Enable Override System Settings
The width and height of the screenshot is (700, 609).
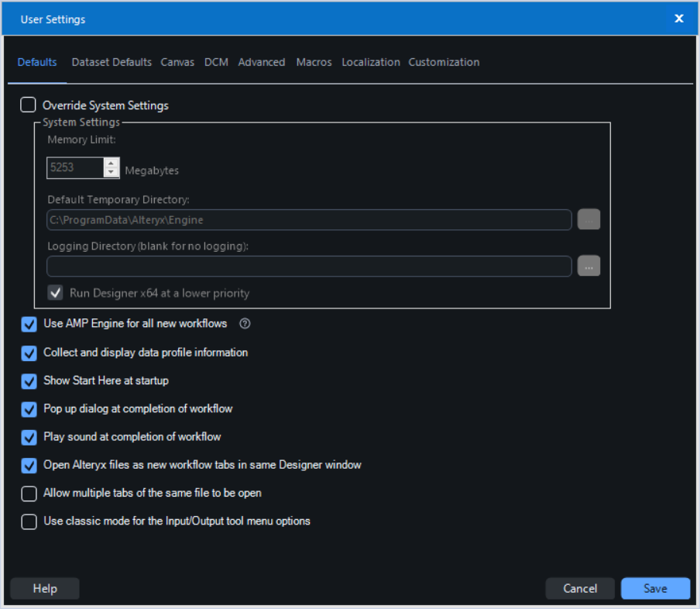pyautogui.click(x=28, y=105)
